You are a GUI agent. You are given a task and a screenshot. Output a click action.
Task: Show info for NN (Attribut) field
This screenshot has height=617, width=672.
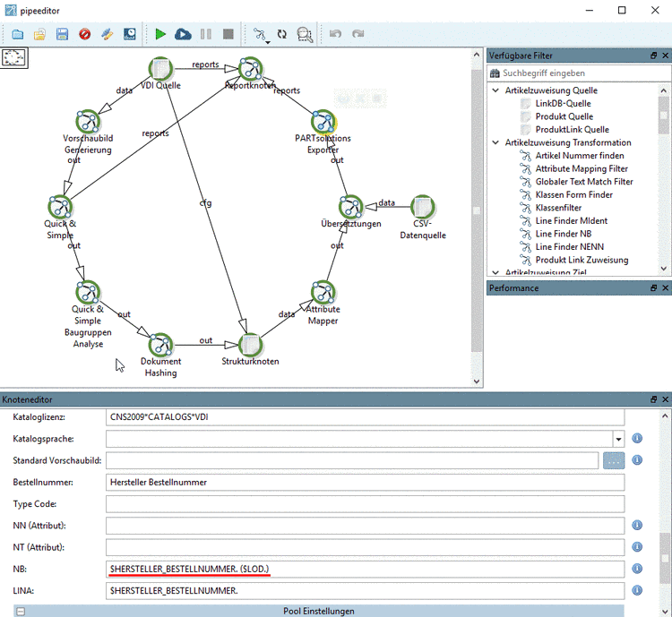pos(637,526)
